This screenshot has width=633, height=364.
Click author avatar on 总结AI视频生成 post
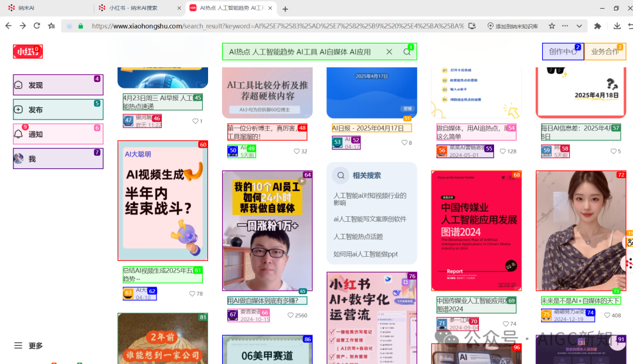pyautogui.click(x=128, y=293)
